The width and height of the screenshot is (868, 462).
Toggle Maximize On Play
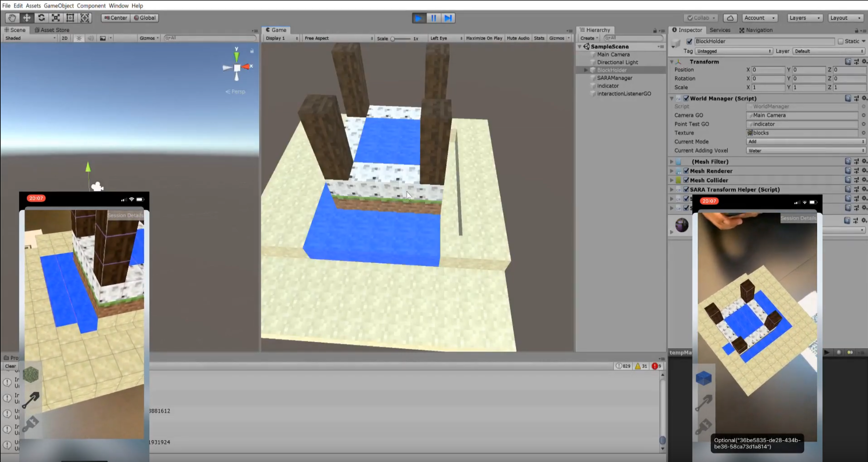click(484, 38)
